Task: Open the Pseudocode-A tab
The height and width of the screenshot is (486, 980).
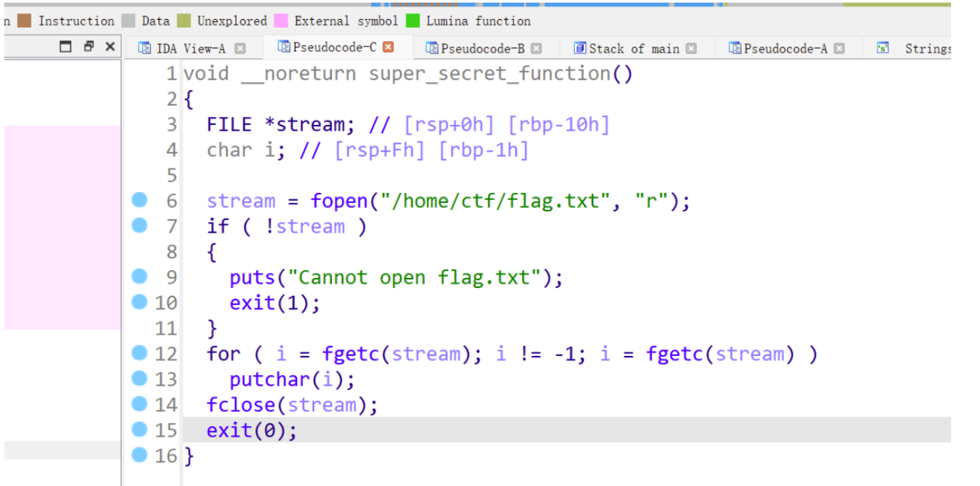Action: [785, 48]
